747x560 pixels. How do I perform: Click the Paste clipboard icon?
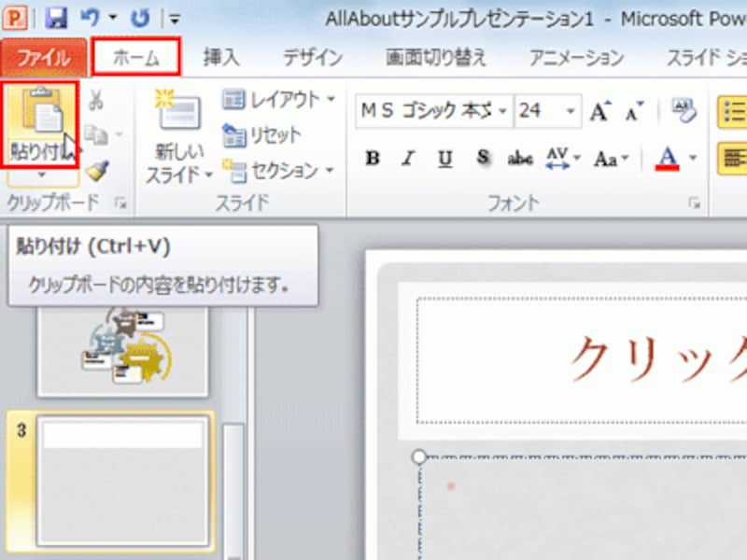point(41,110)
